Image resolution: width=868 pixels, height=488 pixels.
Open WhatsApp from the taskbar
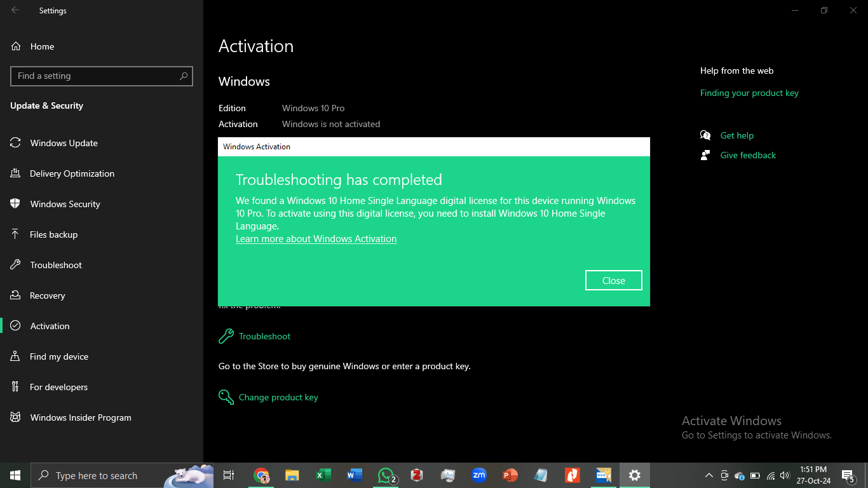pyautogui.click(x=386, y=475)
